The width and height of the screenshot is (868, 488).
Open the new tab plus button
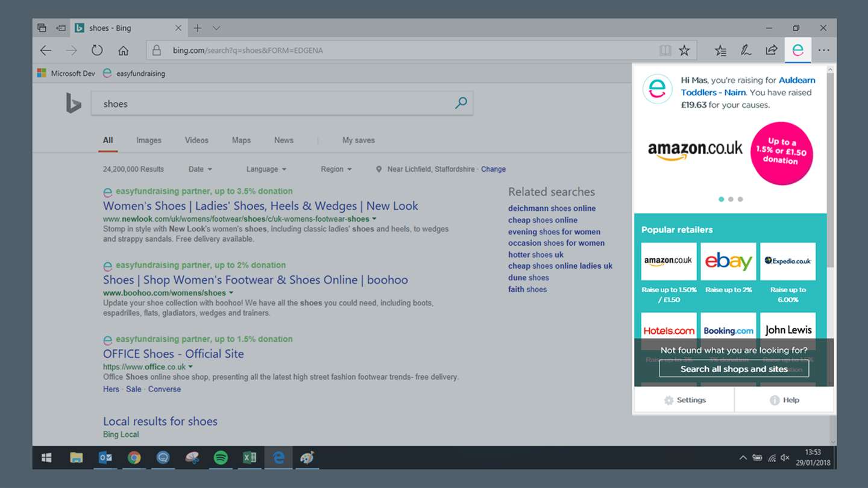coord(197,28)
